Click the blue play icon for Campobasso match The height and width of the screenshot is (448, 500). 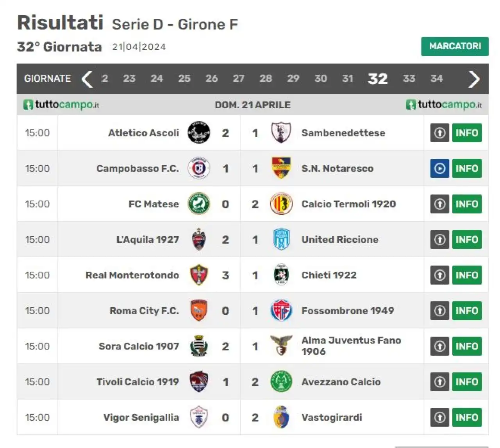(x=439, y=168)
